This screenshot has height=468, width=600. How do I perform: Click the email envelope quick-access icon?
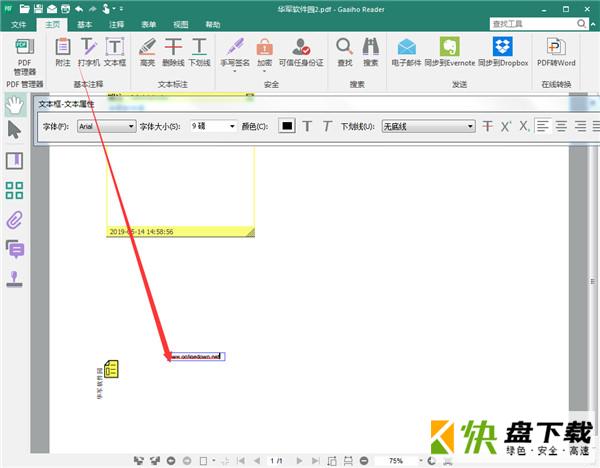(x=52, y=8)
